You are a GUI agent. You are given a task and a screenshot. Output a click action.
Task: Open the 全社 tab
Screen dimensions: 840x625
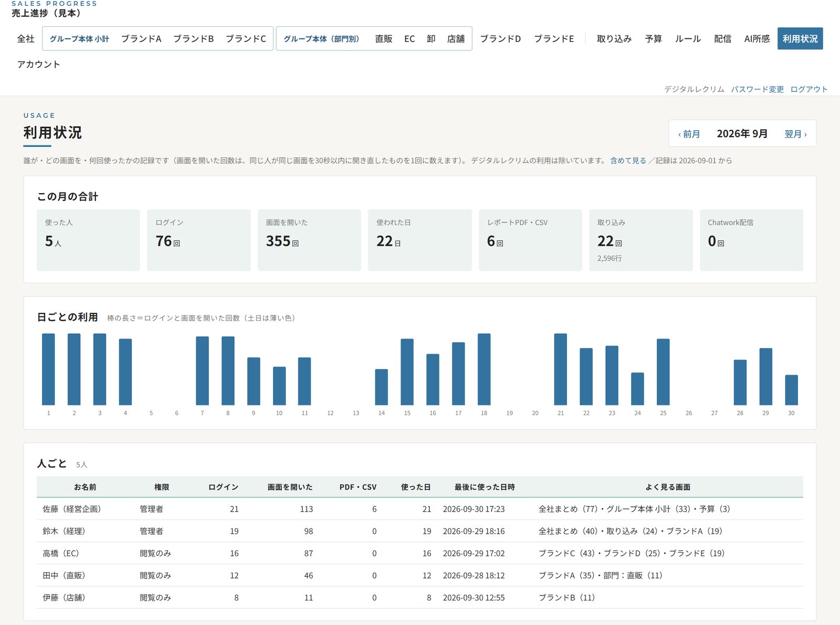click(26, 38)
